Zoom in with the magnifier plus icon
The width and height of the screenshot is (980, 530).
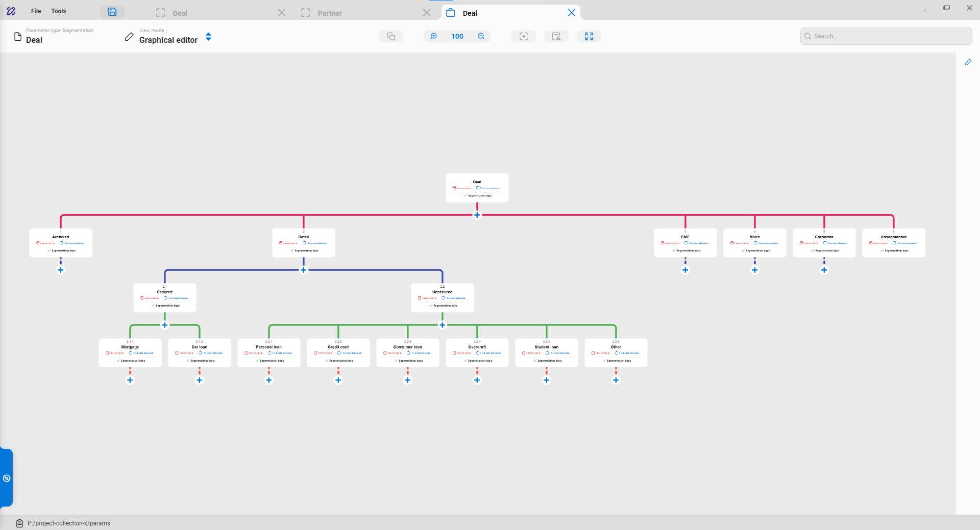click(x=433, y=36)
